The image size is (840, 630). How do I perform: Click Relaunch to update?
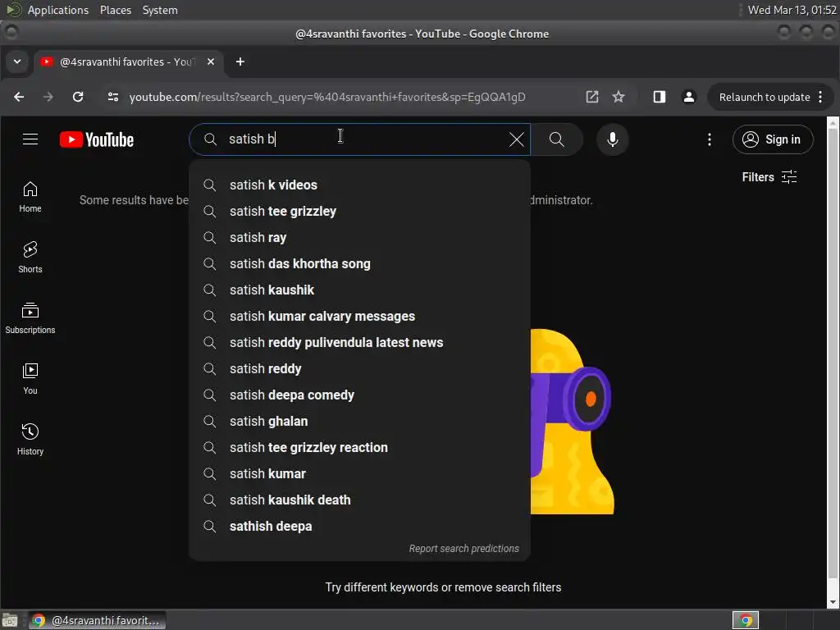coord(764,97)
